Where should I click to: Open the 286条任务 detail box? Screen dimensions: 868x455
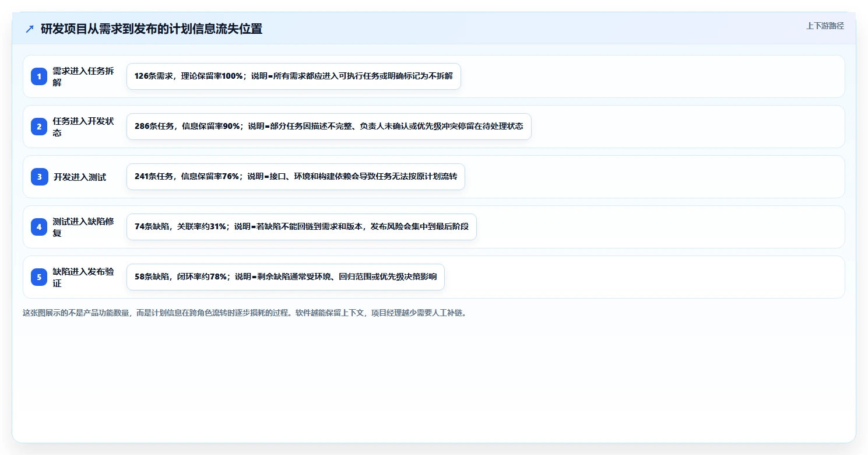tap(329, 127)
